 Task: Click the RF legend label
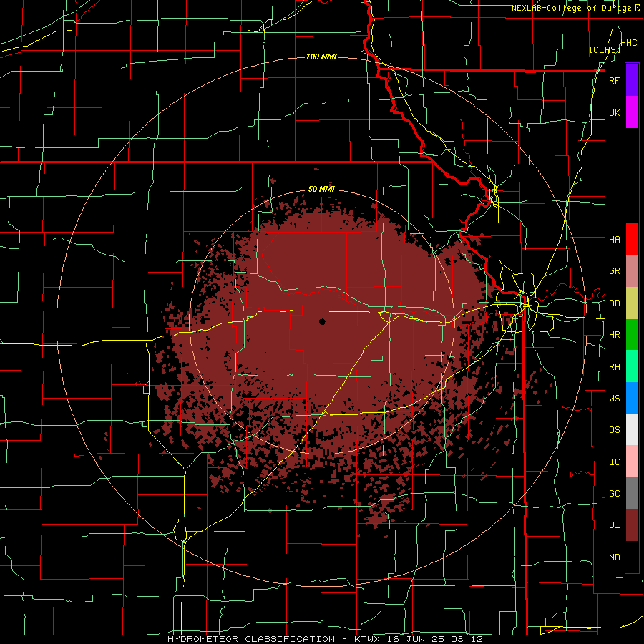click(614, 80)
